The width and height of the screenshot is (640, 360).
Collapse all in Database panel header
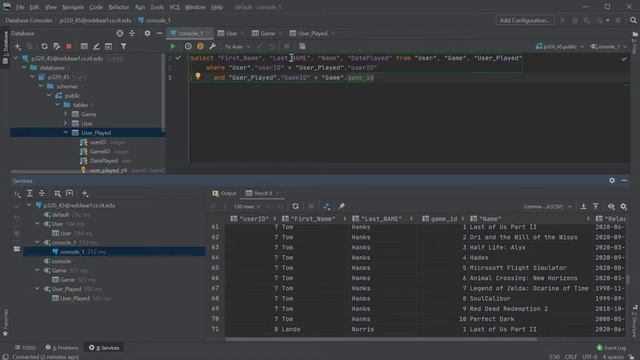(132, 33)
